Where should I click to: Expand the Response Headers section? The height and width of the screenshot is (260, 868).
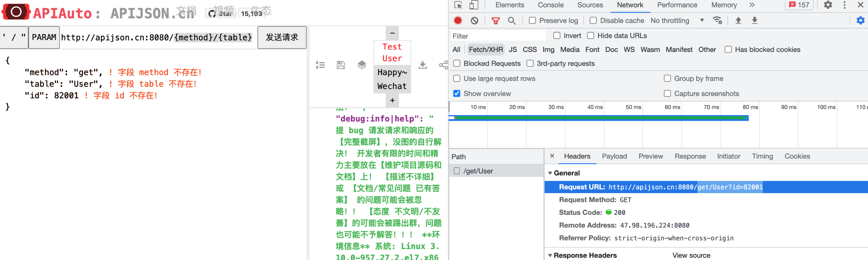tap(550, 255)
